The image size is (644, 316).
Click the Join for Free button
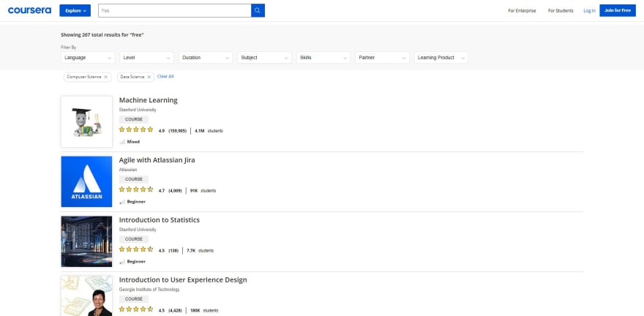618,10
